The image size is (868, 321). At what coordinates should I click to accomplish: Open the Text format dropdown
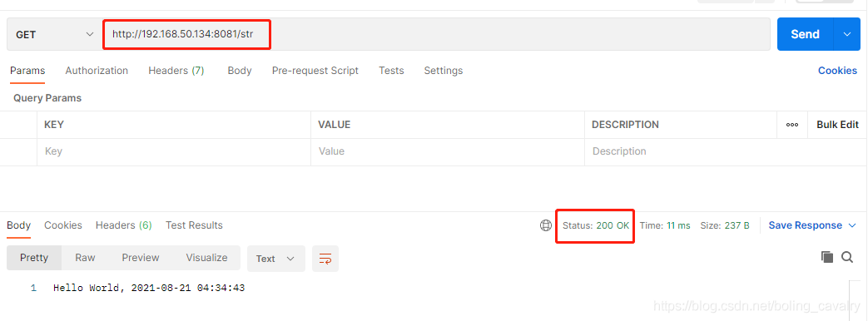click(x=275, y=259)
